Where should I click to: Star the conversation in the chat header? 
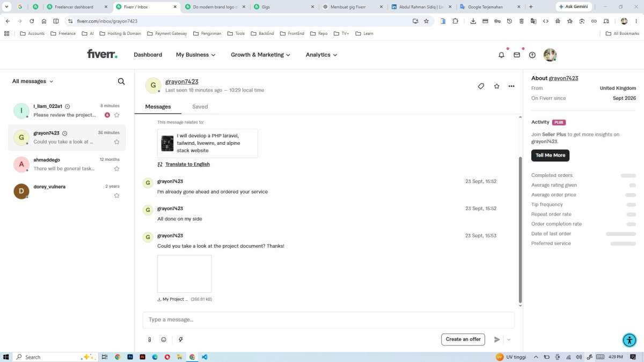click(496, 86)
